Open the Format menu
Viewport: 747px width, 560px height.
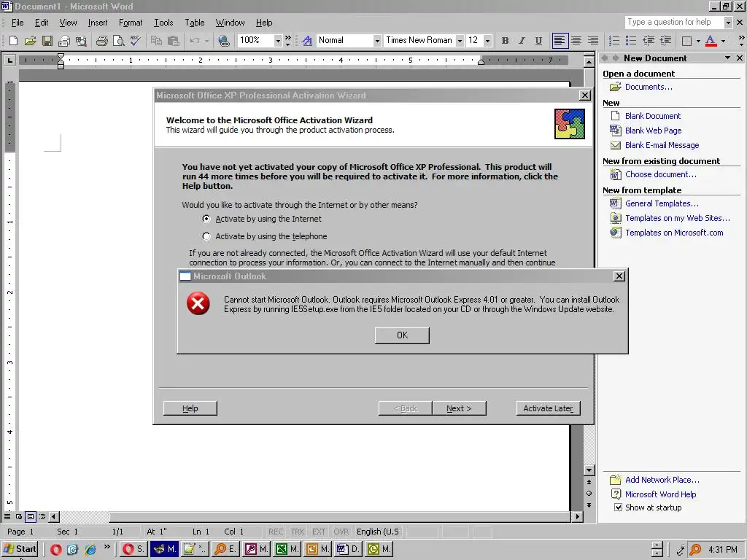click(x=131, y=23)
